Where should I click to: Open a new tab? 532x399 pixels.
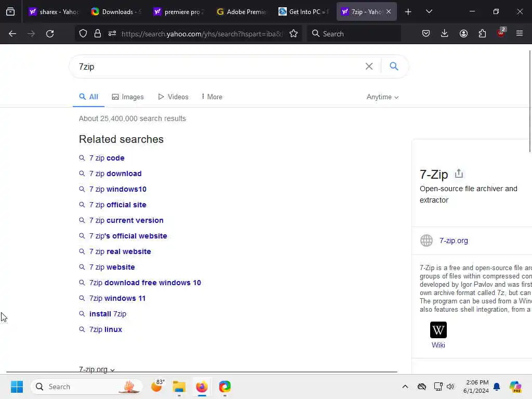[x=408, y=12]
